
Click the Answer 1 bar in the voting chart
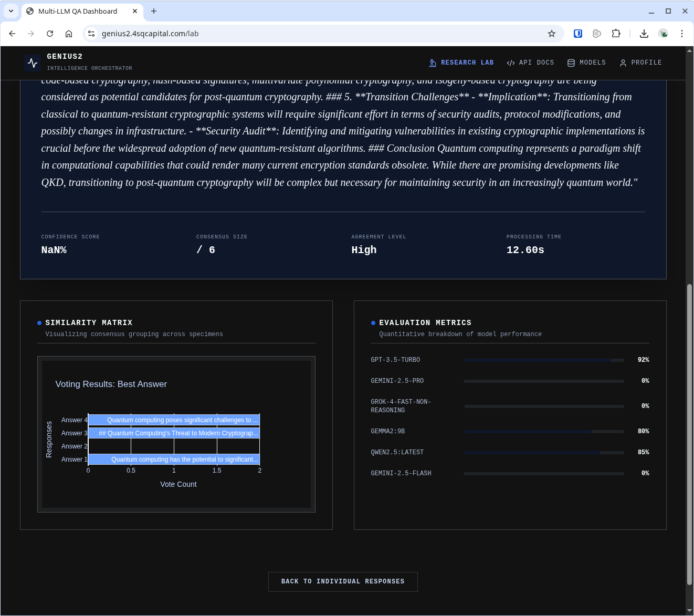tap(173, 459)
